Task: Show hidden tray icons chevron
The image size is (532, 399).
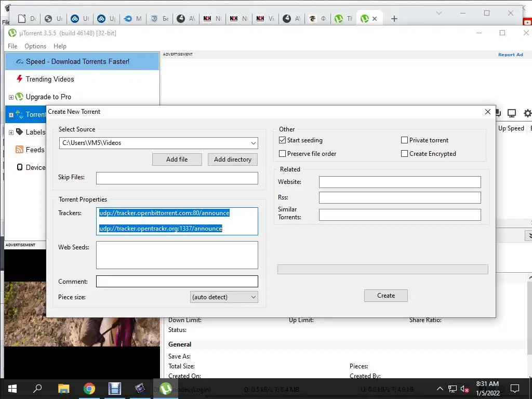Action: coord(440,389)
